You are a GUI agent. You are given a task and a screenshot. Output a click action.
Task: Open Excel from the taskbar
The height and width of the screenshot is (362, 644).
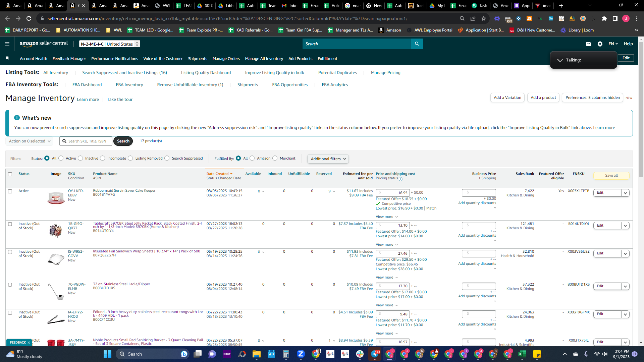click(x=522, y=354)
